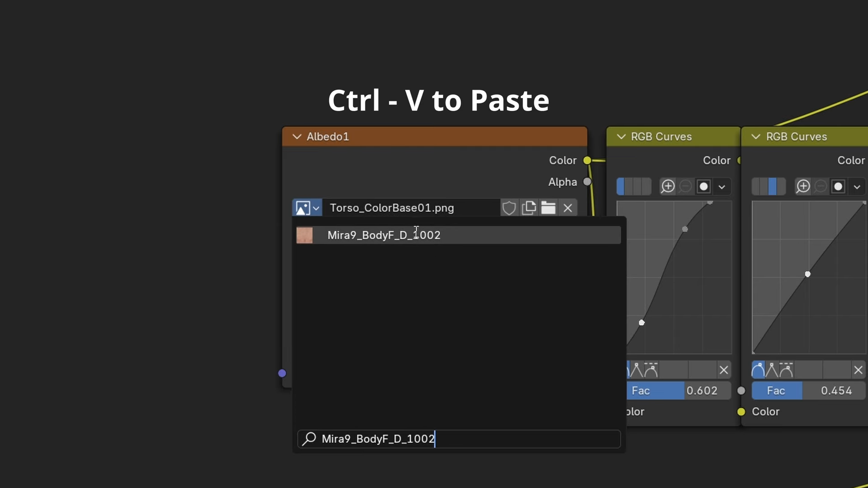Image resolution: width=868 pixels, height=488 pixels.
Task: Select Mira9_BodyF_D_1002 from the image list
Action: pos(458,235)
